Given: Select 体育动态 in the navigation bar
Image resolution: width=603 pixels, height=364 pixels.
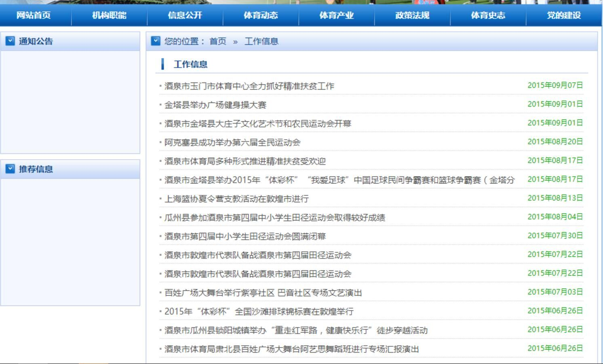Looking at the screenshot, I should (261, 15).
